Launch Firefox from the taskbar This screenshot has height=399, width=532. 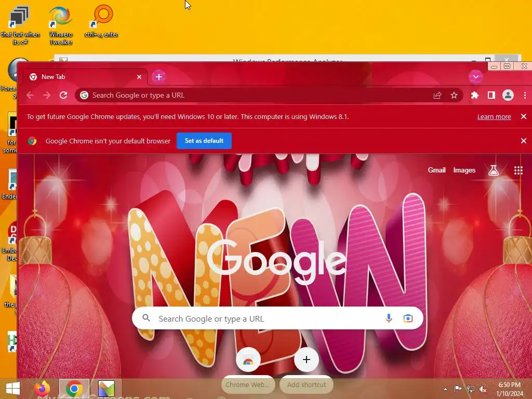coord(42,389)
